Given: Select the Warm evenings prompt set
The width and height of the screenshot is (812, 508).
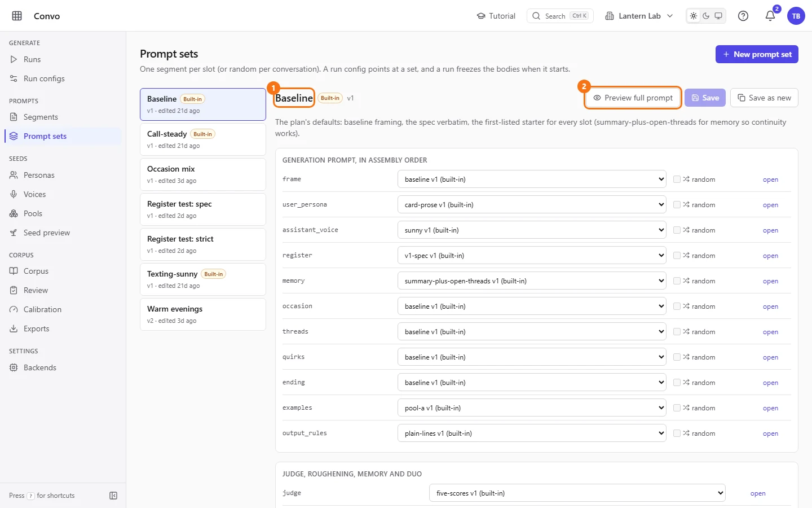Looking at the screenshot, I should pyautogui.click(x=203, y=314).
